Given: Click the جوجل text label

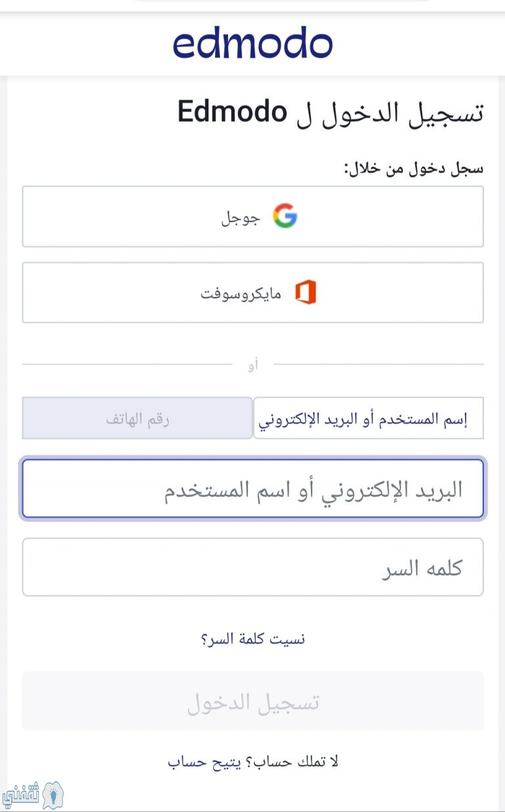Looking at the screenshot, I should (x=240, y=217).
